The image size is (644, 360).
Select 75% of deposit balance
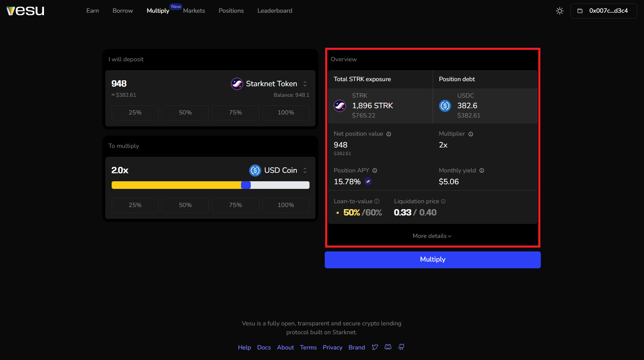[236, 112]
